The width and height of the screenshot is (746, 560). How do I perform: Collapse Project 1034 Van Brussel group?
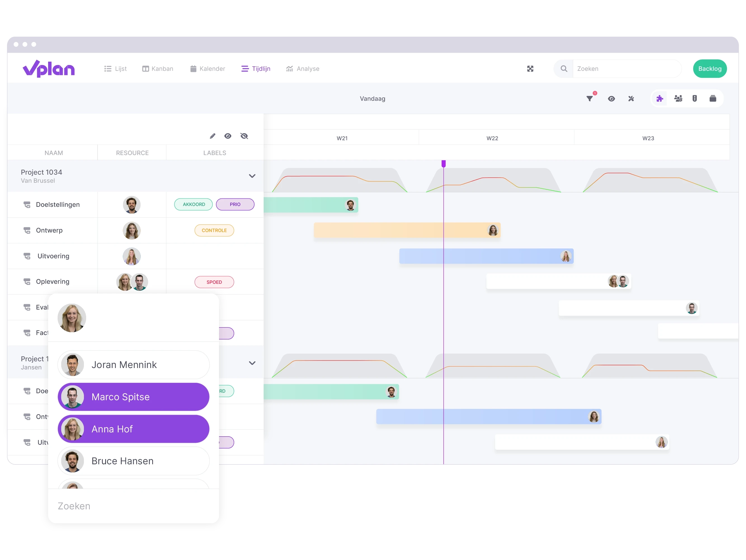tap(252, 176)
